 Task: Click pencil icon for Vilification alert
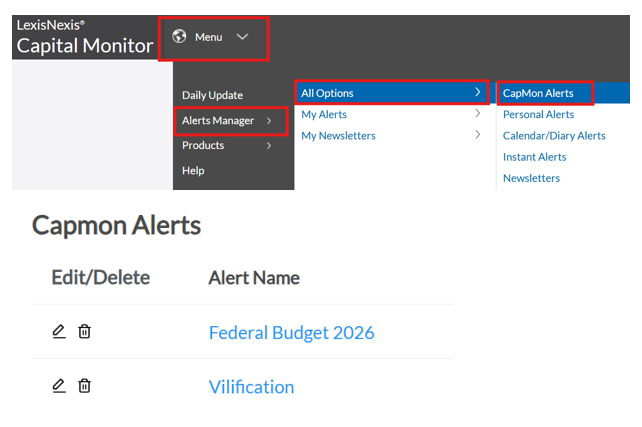pyautogui.click(x=59, y=385)
